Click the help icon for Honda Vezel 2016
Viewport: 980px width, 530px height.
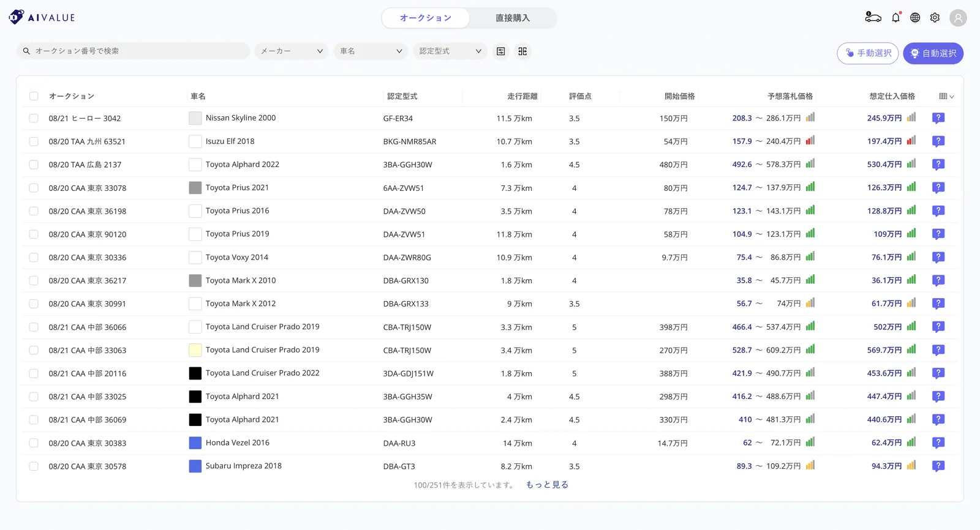pyautogui.click(x=938, y=443)
